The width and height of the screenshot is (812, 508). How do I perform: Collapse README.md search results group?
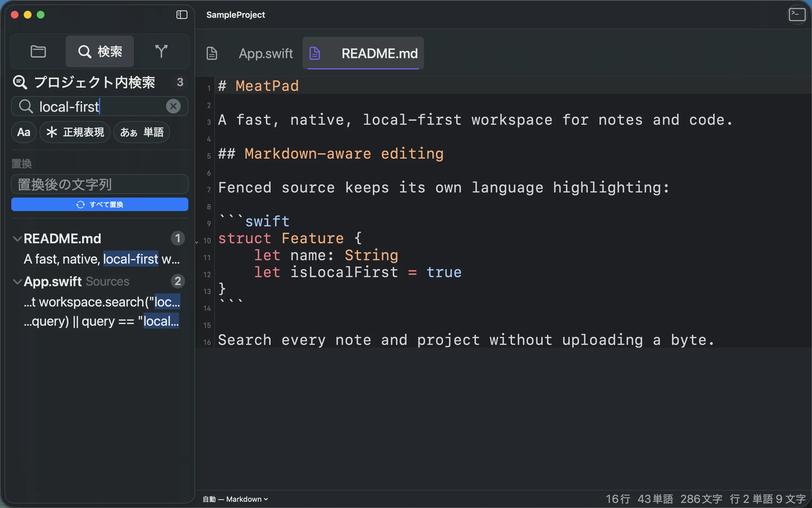click(x=17, y=239)
